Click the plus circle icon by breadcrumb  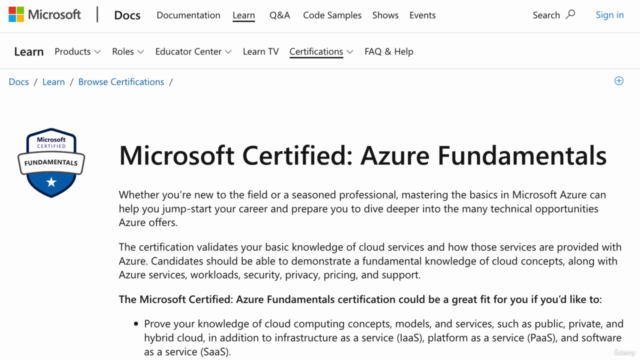(619, 81)
